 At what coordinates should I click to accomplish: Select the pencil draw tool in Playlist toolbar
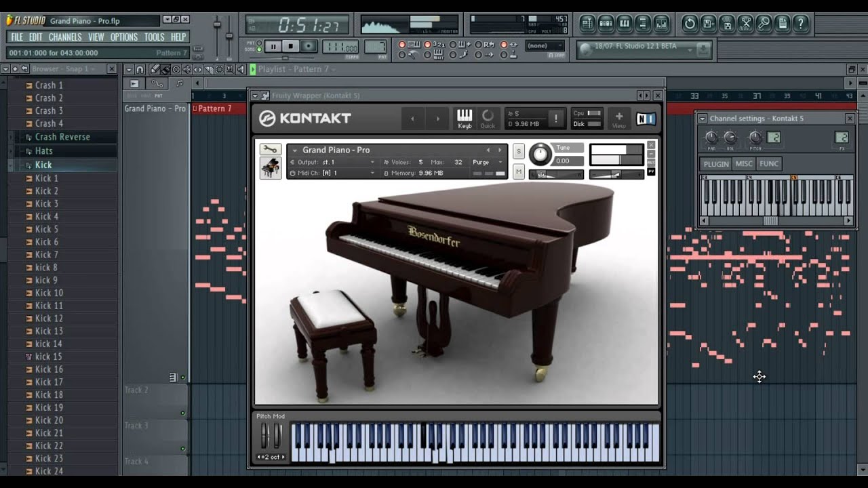[155, 69]
